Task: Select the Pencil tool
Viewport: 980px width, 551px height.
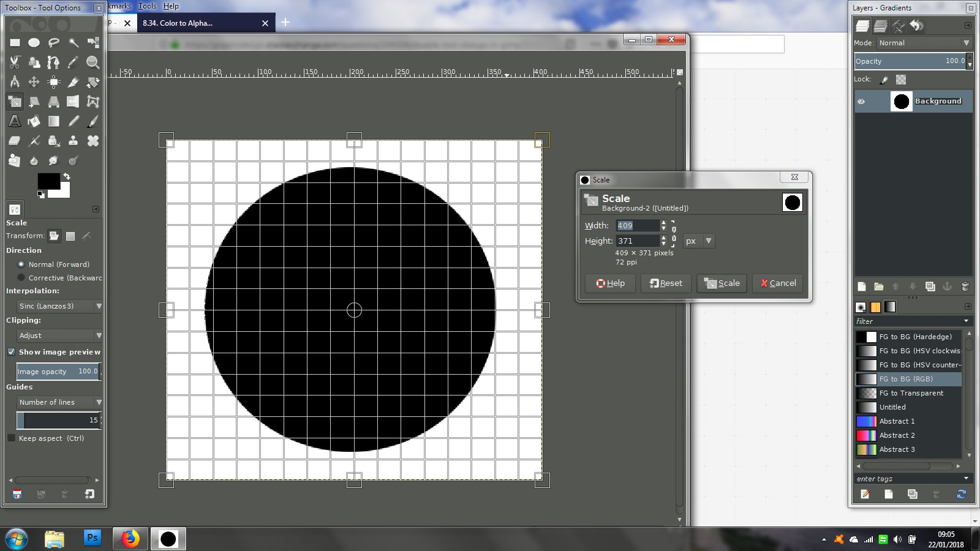Action: coord(73,121)
